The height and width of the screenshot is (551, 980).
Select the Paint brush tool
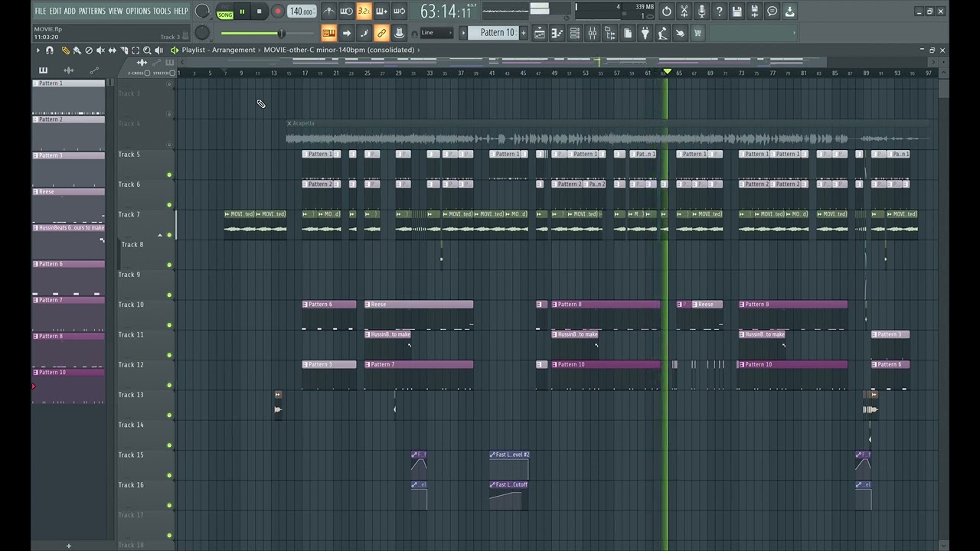click(77, 50)
